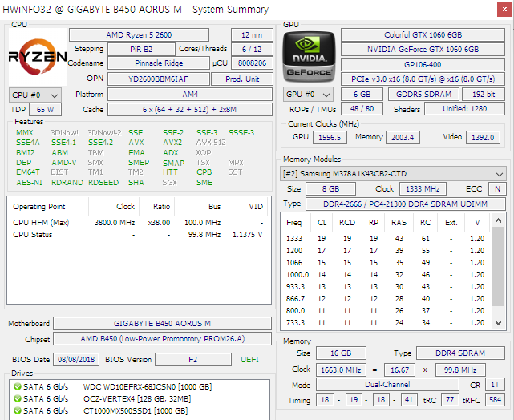
Task: Click the AVX2 feature label
Action: point(172,143)
